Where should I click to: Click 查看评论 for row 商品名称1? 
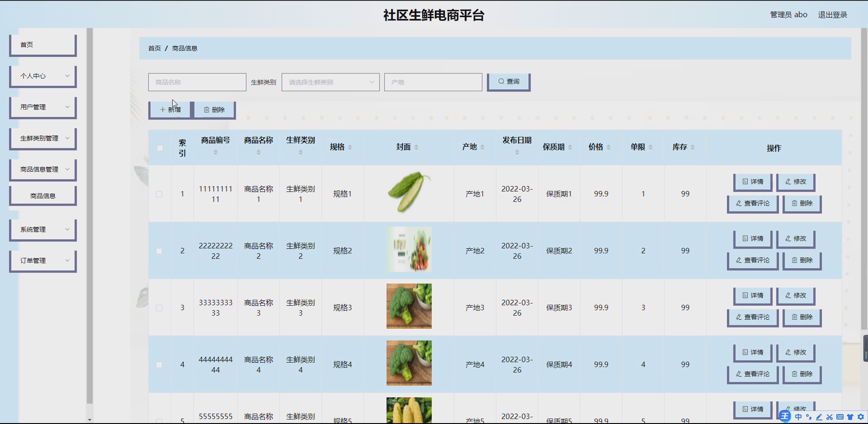(x=753, y=204)
